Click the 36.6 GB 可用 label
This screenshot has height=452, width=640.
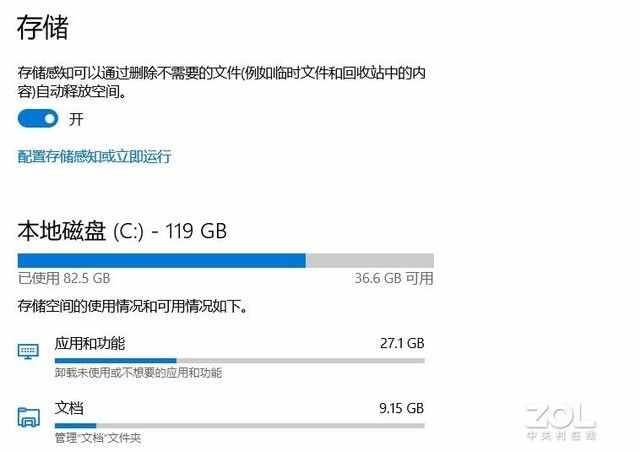(394, 278)
